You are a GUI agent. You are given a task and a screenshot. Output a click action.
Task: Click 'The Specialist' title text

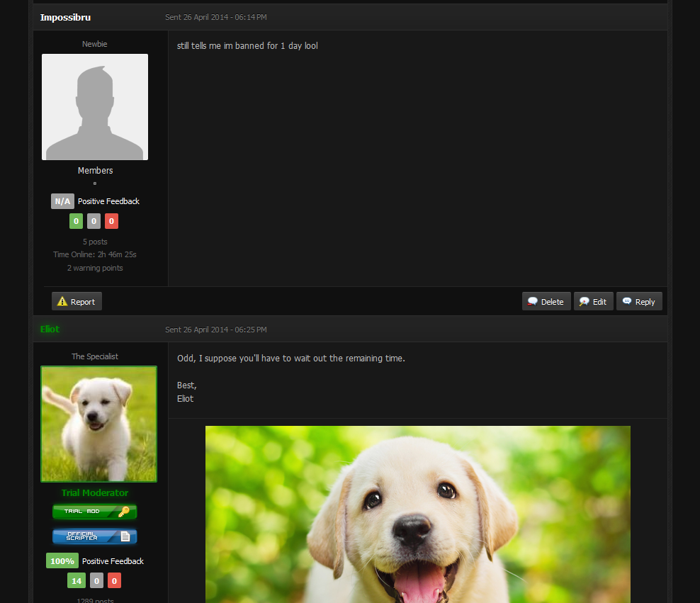(x=95, y=356)
